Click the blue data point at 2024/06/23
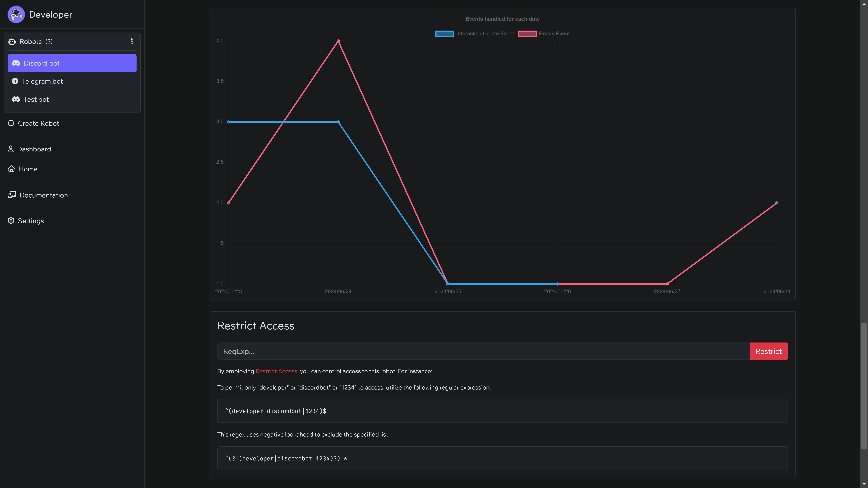Viewport: 868px width, 488px height. [228, 122]
